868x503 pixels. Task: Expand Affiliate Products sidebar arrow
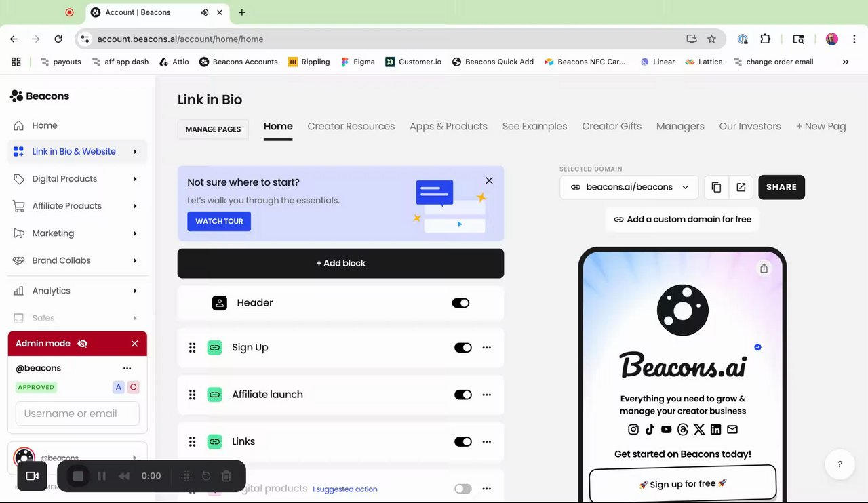135,206
